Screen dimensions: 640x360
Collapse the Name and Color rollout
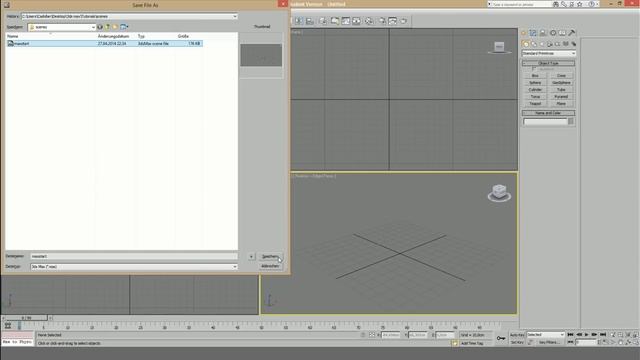(x=549, y=113)
